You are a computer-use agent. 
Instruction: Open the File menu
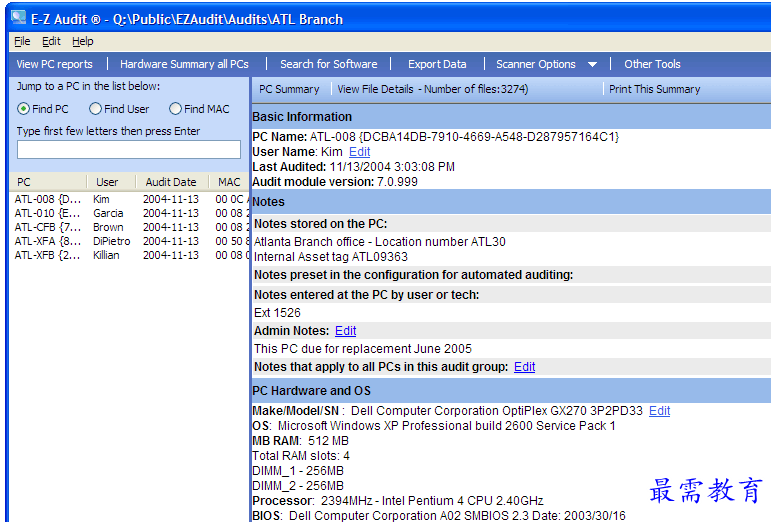pyautogui.click(x=22, y=41)
